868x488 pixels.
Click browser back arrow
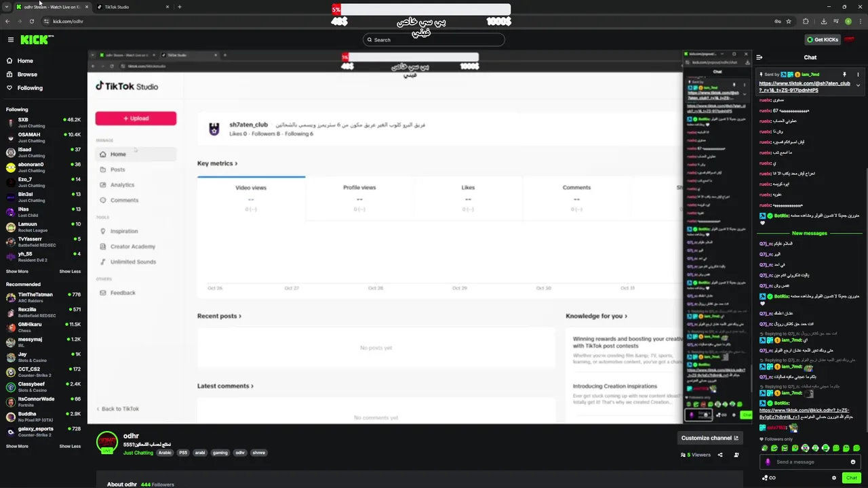pyautogui.click(x=7, y=21)
